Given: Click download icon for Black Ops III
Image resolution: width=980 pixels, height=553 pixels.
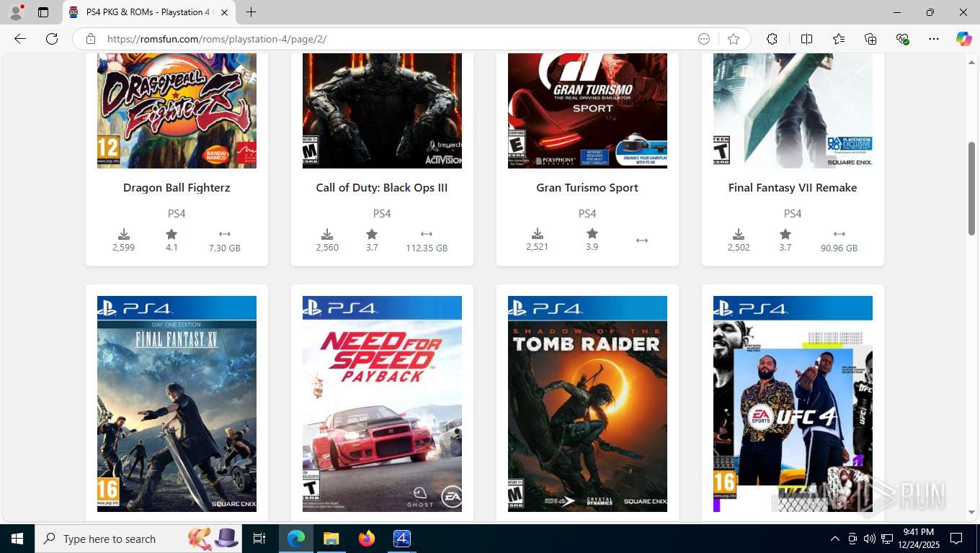Looking at the screenshot, I should (327, 234).
